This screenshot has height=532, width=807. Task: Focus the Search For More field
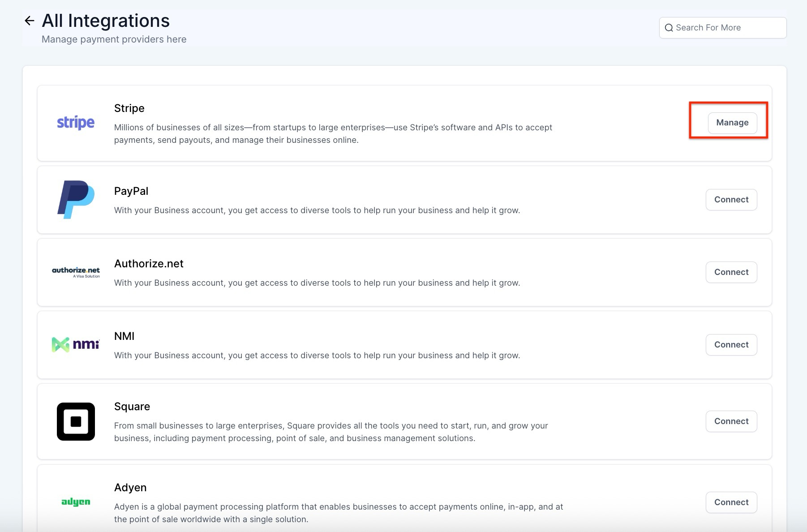click(x=723, y=28)
